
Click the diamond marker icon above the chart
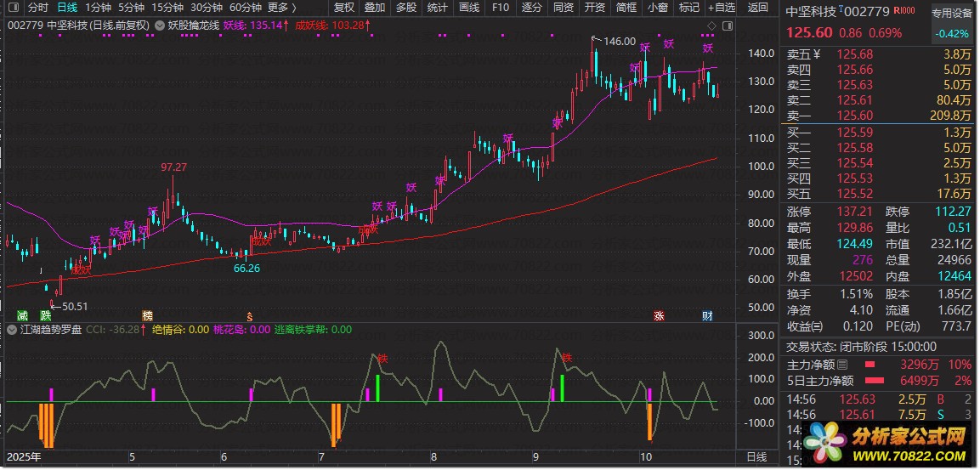coord(711,25)
